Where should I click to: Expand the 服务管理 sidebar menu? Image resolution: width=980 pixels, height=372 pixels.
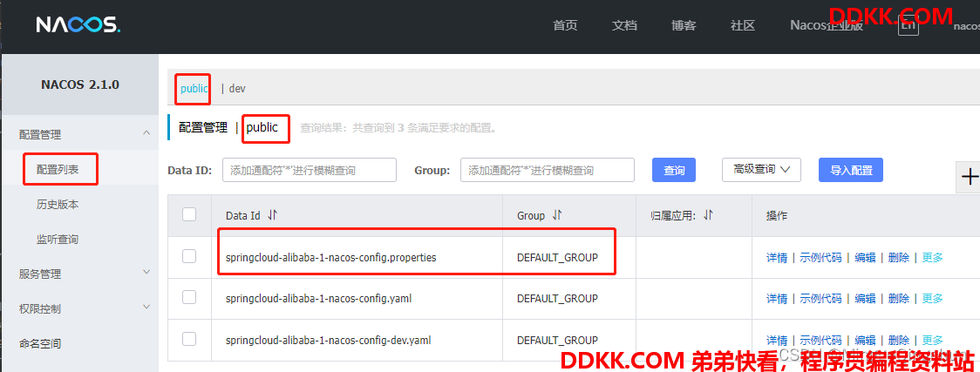(x=146, y=272)
